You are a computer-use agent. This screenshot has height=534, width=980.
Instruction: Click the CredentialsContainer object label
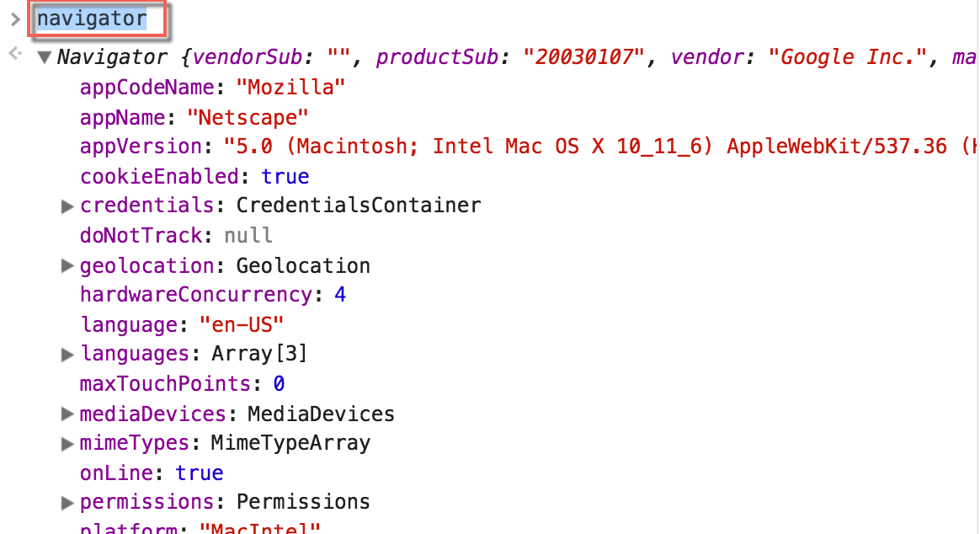tap(359, 206)
